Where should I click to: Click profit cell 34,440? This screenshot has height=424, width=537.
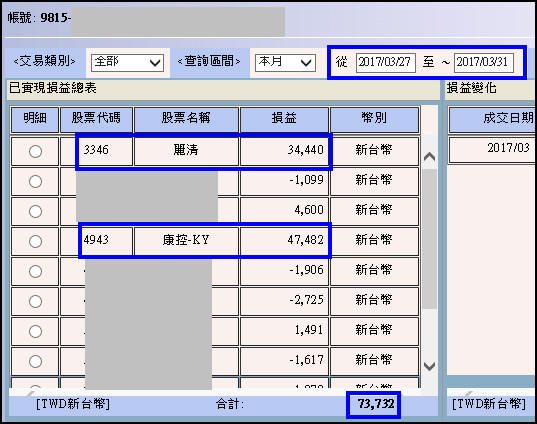click(284, 151)
